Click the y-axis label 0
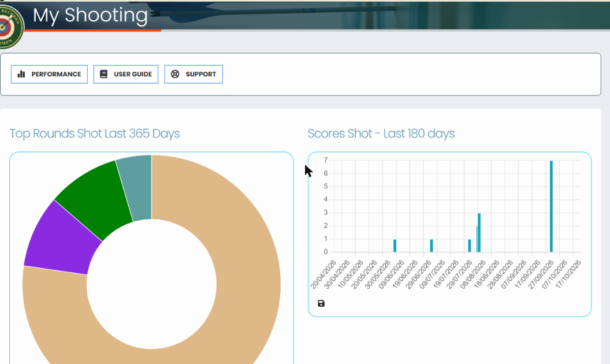The image size is (610, 364). [x=326, y=252]
